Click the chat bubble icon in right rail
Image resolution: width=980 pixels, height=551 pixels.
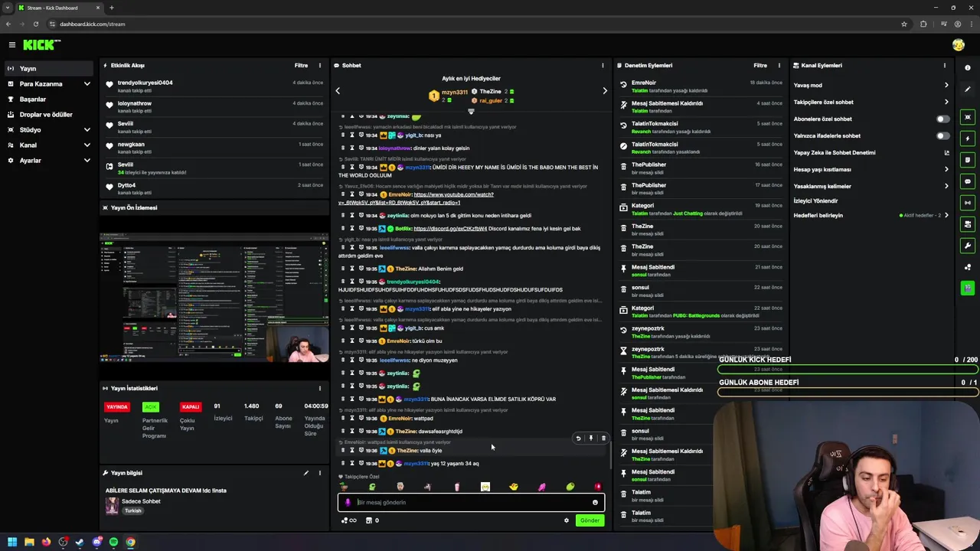[x=968, y=181]
